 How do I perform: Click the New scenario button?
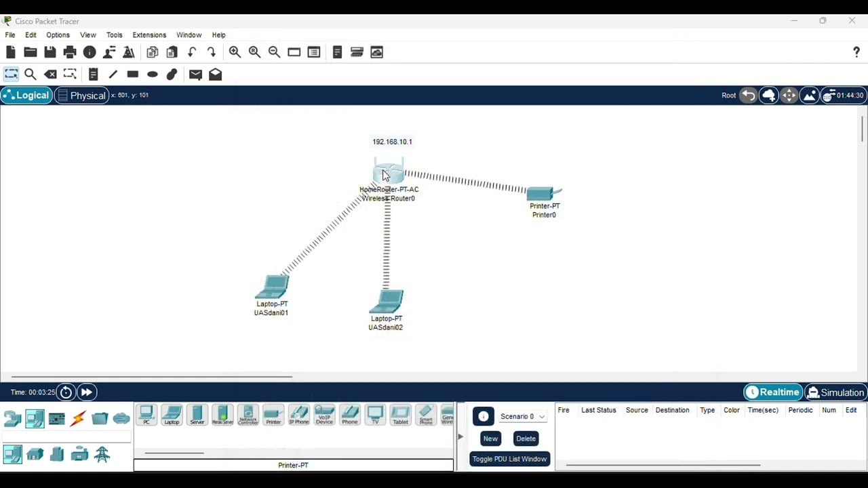point(490,439)
